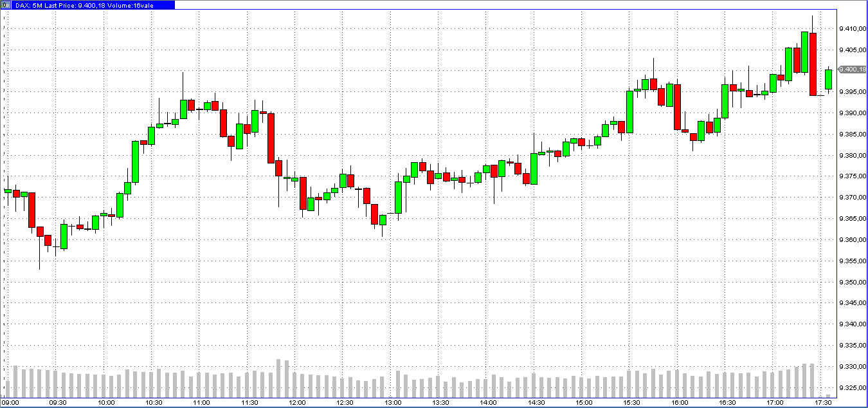Click the 17:30 time axis label
Viewport: 868px width, 408px height.
click(823, 403)
